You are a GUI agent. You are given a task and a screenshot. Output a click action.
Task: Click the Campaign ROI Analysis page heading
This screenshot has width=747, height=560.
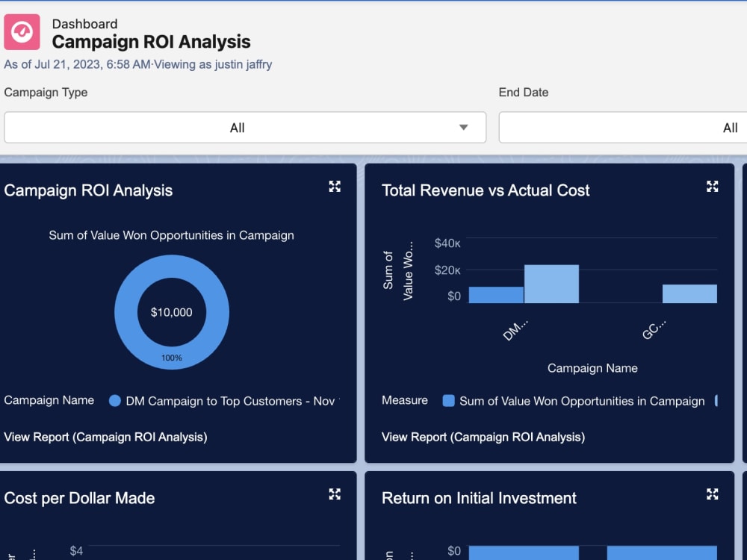point(151,42)
